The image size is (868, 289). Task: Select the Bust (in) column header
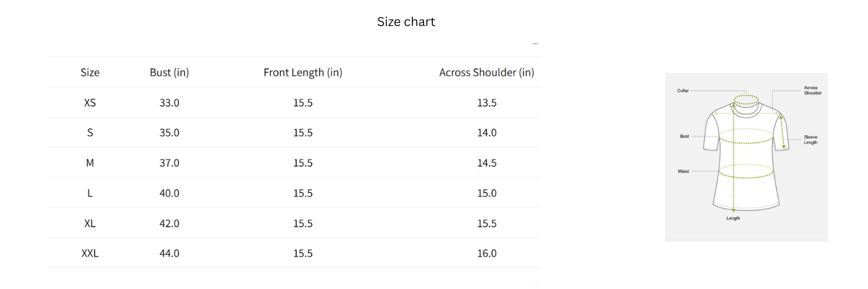[x=169, y=72]
